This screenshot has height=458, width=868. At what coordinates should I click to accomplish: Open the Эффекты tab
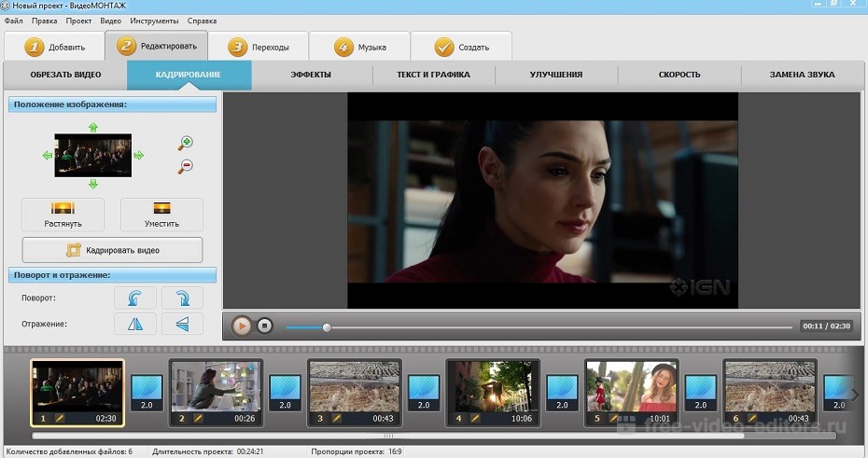point(311,75)
